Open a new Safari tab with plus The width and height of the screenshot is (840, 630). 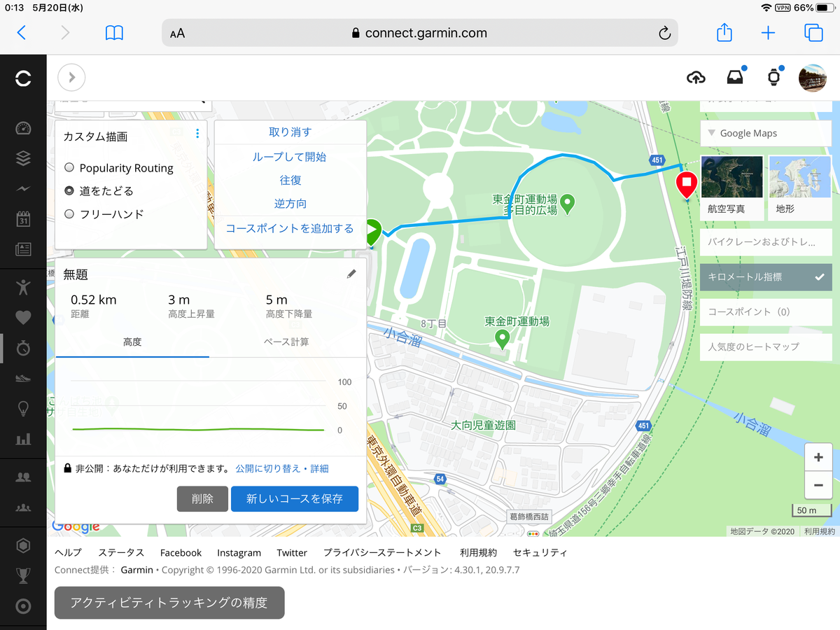(768, 33)
